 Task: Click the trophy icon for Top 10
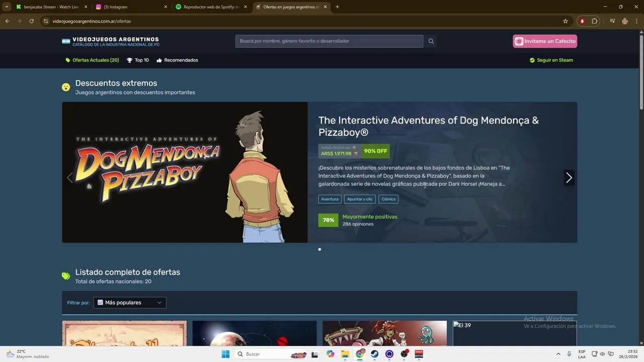click(129, 60)
